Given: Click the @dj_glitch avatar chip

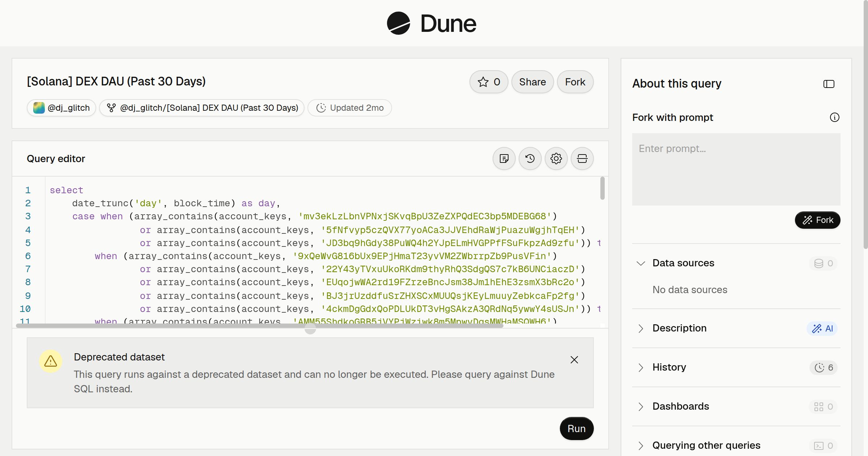Looking at the screenshot, I should coord(61,108).
